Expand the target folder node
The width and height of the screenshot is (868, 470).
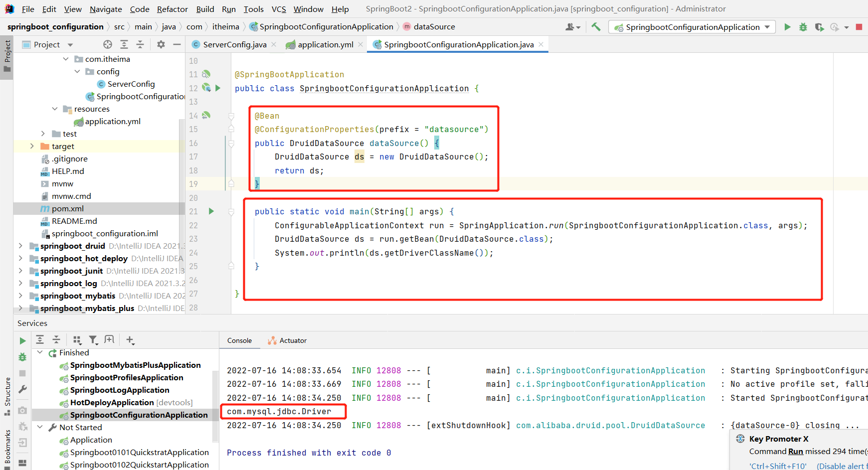pyautogui.click(x=32, y=146)
